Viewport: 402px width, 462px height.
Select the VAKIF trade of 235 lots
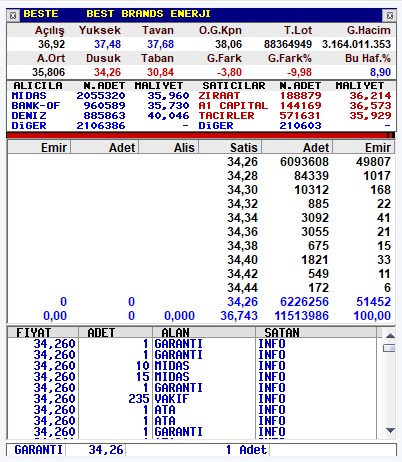pyautogui.click(x=192, y=399)
